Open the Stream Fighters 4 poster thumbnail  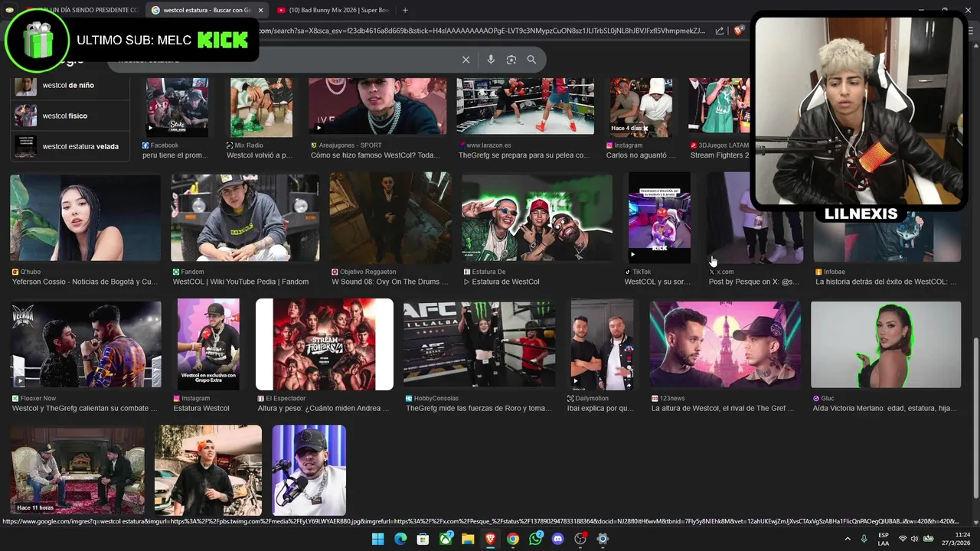pos(325,344)
